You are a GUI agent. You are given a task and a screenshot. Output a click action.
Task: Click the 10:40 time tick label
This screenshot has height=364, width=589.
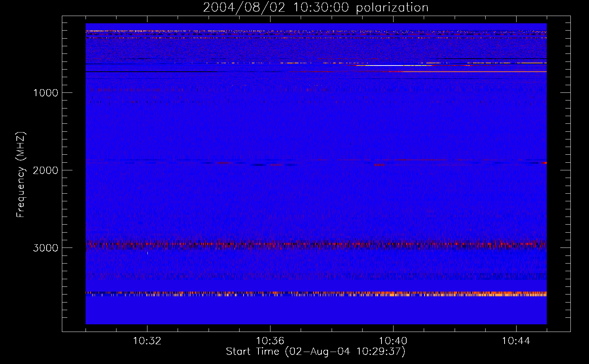pyautogui.click(x=393, y=341)
